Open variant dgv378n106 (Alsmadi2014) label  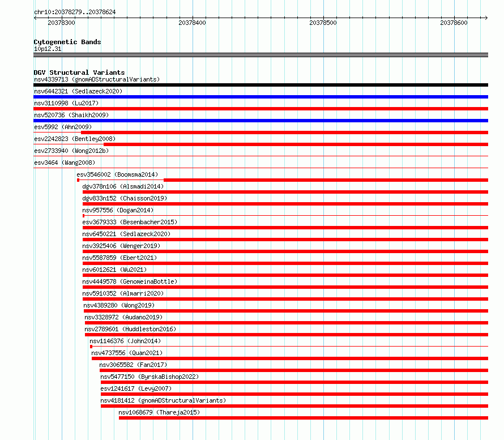(123, 186)
